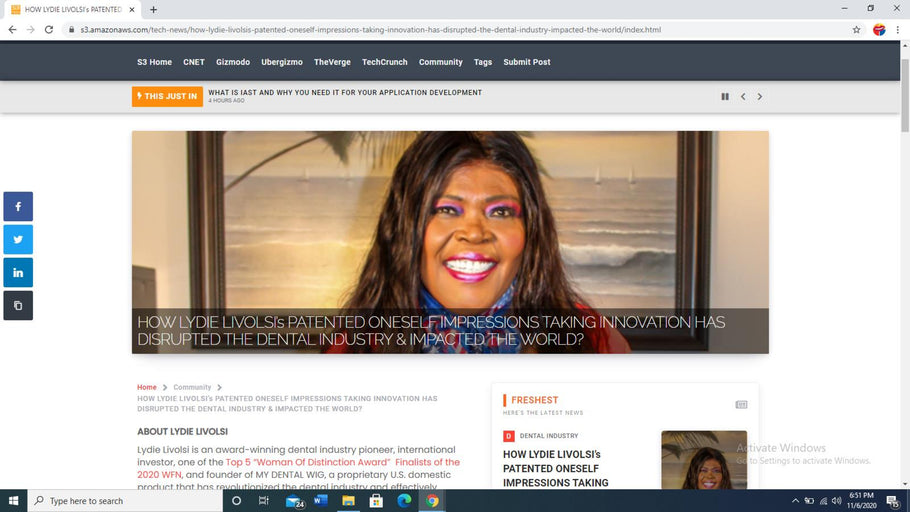This screenshot has height=512, width=910.
Task: View site security lock info
Action: point(71,30)
